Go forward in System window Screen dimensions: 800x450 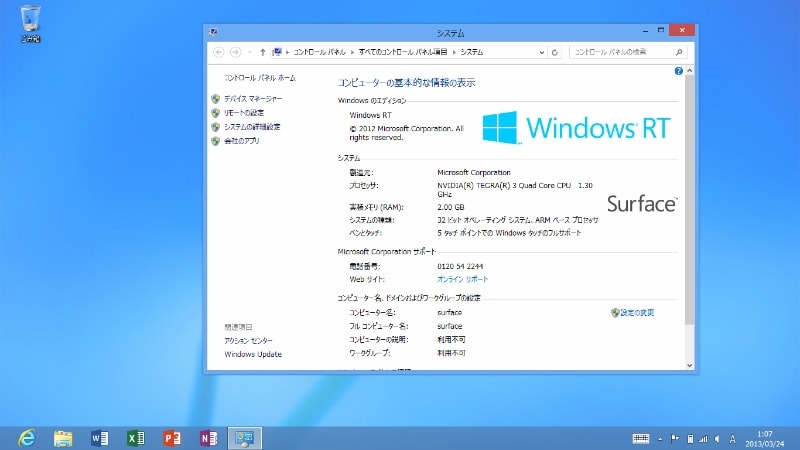(235, 52)
